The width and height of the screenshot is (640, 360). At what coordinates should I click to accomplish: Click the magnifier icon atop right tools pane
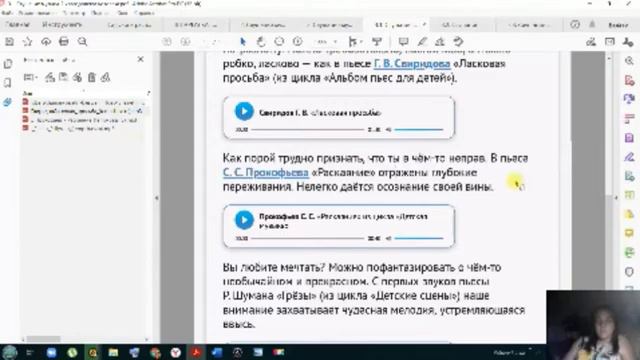click(629, 61)
